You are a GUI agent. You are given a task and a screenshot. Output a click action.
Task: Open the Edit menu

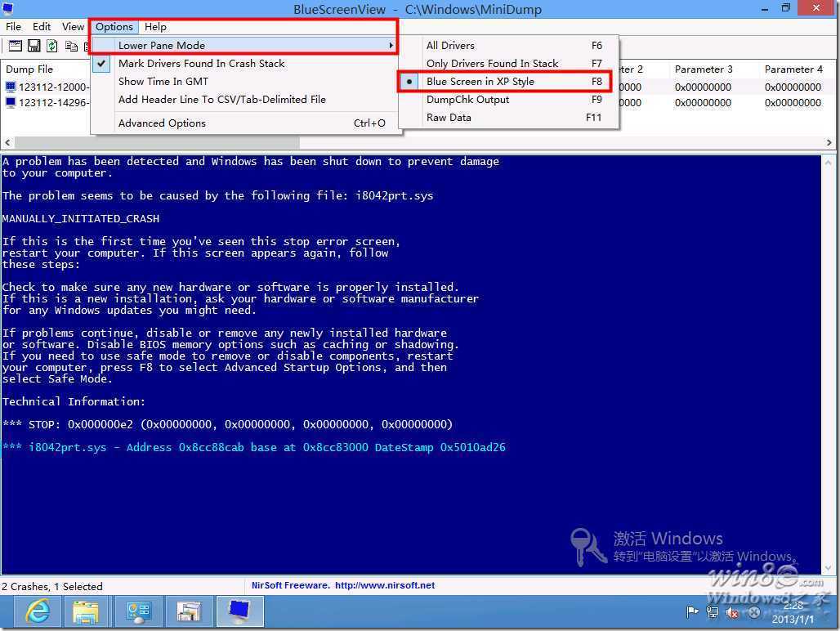coord(41,27)
